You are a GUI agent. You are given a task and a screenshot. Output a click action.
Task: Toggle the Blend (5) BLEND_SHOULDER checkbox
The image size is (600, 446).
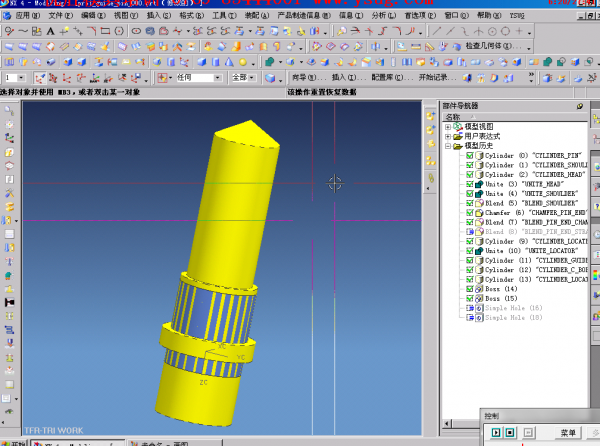pyautogui.click(x=470, y=203)
